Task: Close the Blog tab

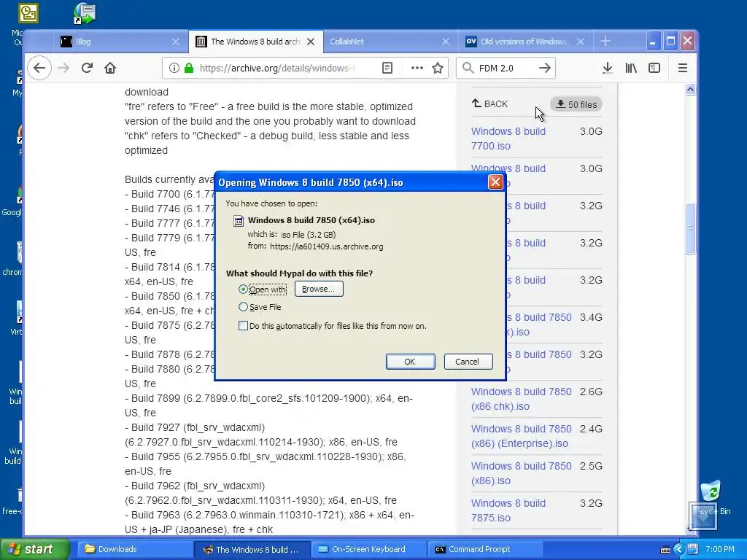Action: coord(176,42)
